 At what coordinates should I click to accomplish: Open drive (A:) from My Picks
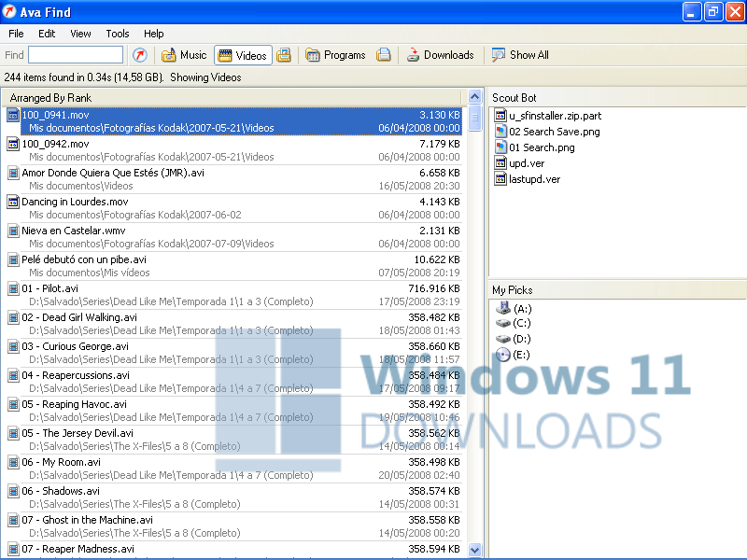[519, 309]
